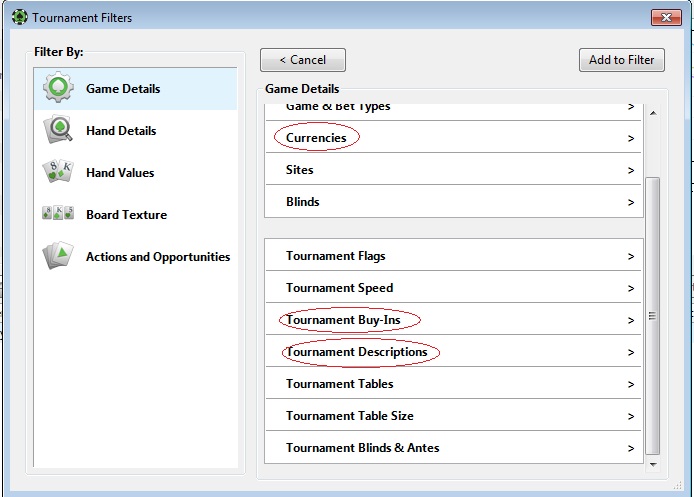Click the Cancel button
This screenshot has width=694, height=497.
pos(303,60)
